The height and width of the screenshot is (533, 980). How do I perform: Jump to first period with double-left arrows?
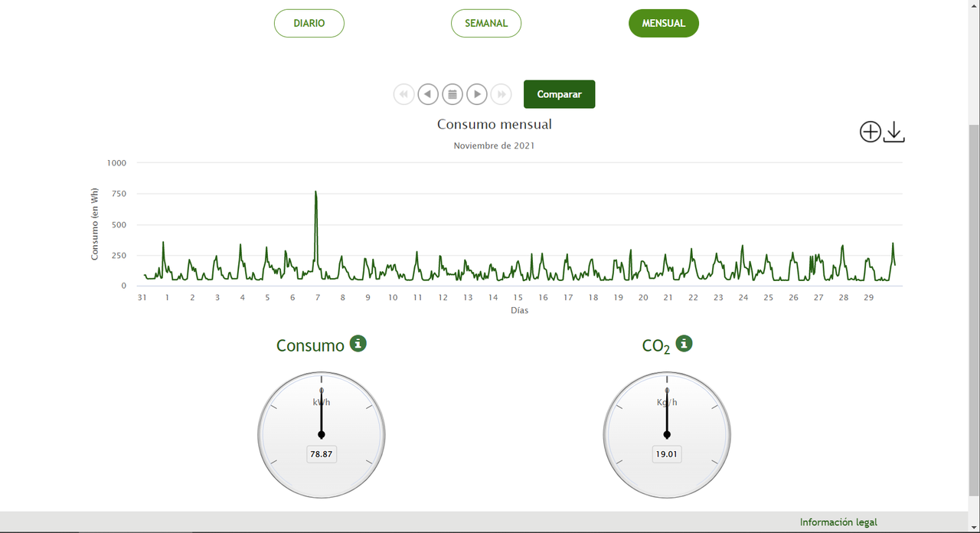click(403, 94)
